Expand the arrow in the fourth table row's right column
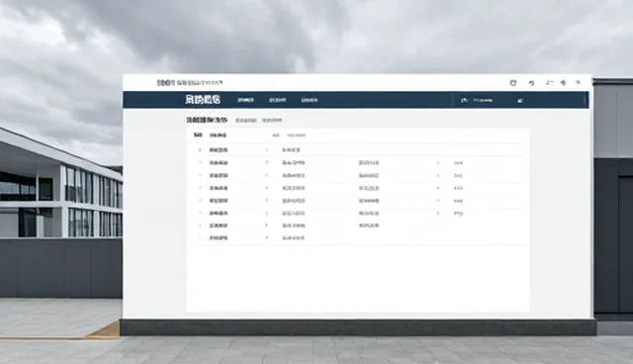The width and height of the screenshot is (633, 364). [x=438, y=188]
